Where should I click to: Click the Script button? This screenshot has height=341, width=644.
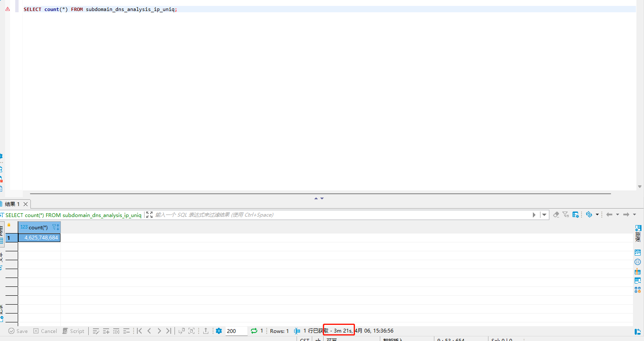point(73,331)
